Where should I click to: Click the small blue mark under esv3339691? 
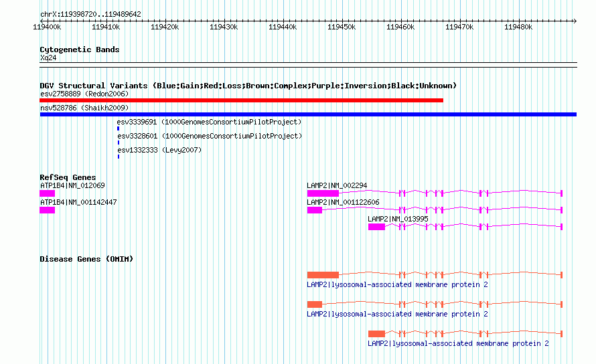119,128
